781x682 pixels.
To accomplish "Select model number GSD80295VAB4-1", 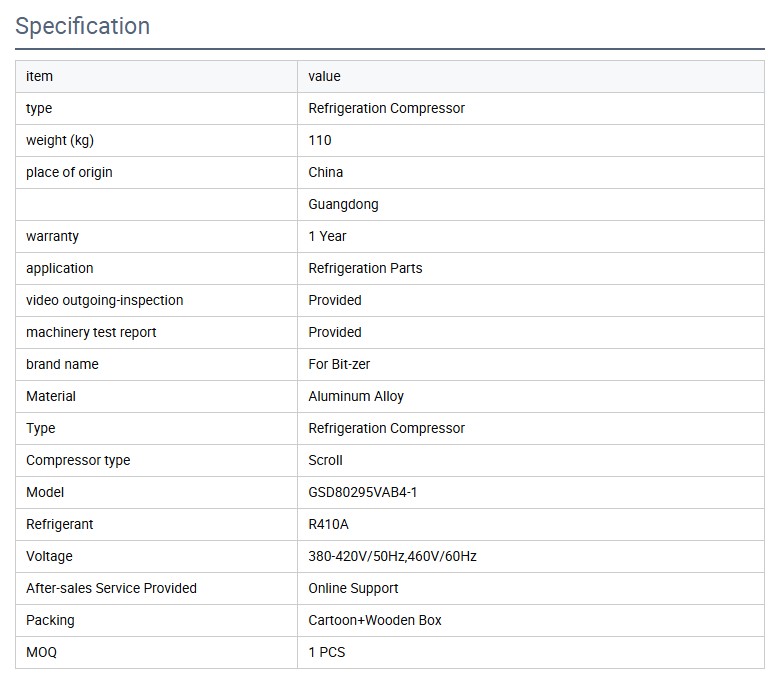I will (x=363, y=492).
